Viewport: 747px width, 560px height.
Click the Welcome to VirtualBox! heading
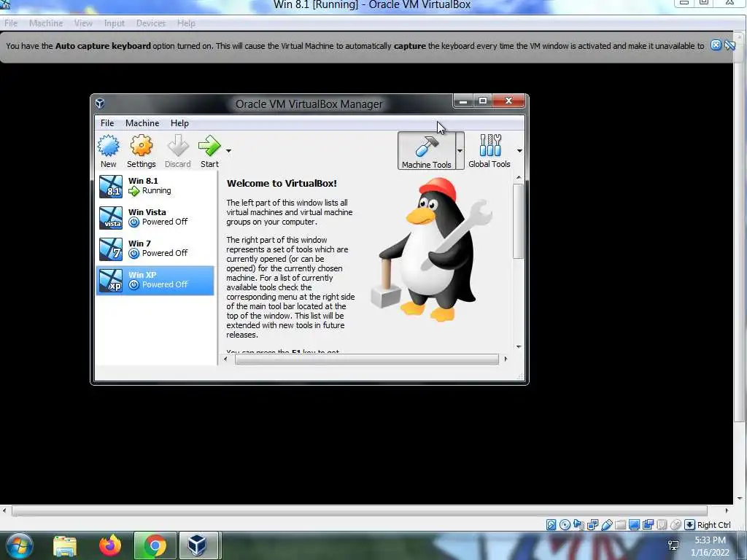[282, 183]
